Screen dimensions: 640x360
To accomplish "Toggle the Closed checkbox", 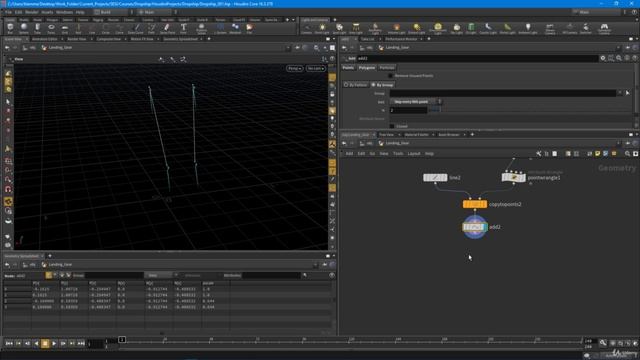I will tap(391, 126).
